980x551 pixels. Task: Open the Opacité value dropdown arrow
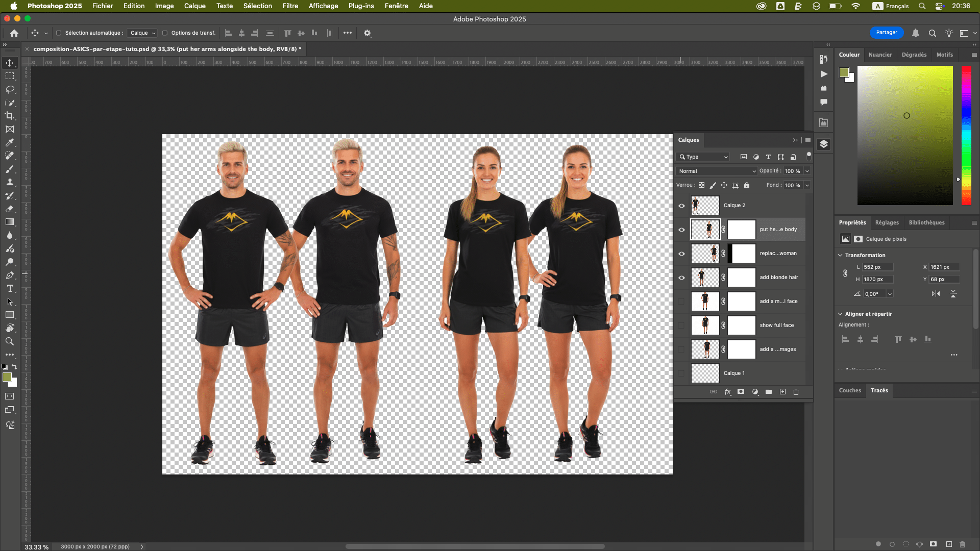[x=807, y=171]
